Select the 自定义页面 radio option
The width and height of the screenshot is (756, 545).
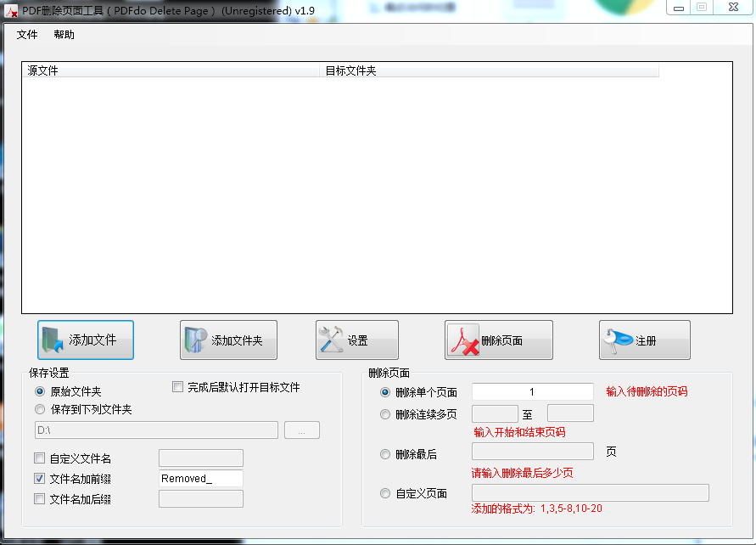coord(385,493)
